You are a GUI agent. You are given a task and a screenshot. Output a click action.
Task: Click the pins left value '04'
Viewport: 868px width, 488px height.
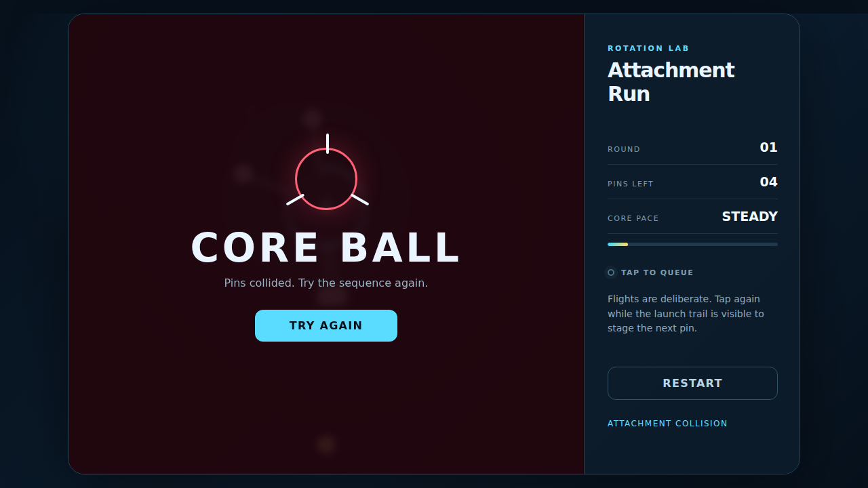[768, 182]
